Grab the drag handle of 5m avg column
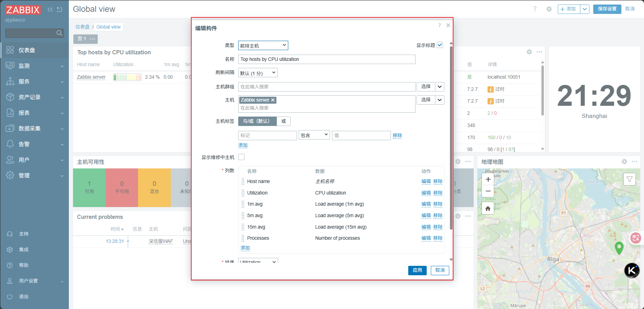 243,215
